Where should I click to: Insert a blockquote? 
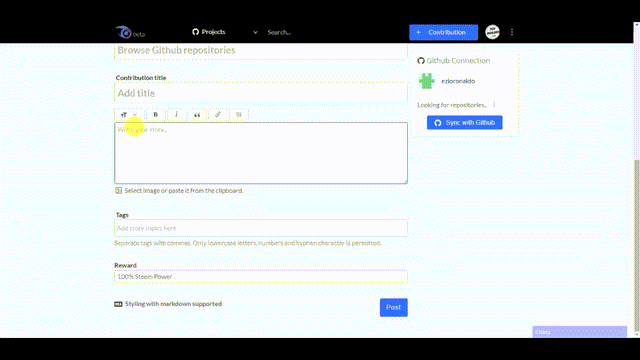(197, 115)
